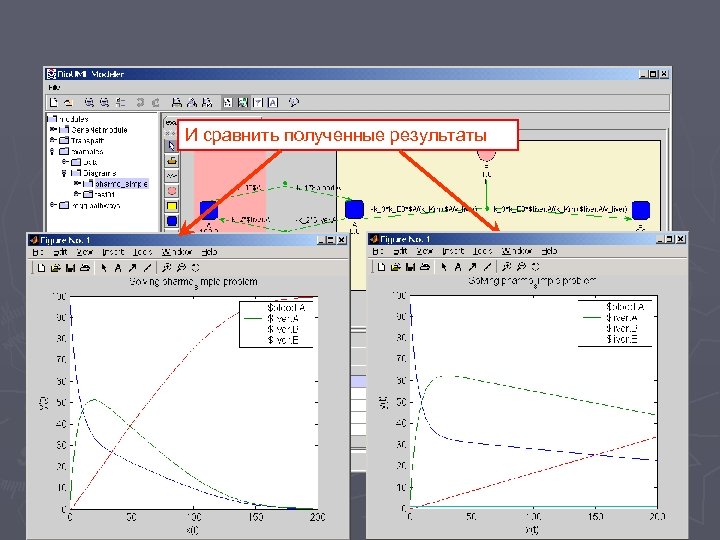This screenshot has height=540, width=720.
Task: Click Open File icon in left Figure toolbar
Action: (56, 268)
